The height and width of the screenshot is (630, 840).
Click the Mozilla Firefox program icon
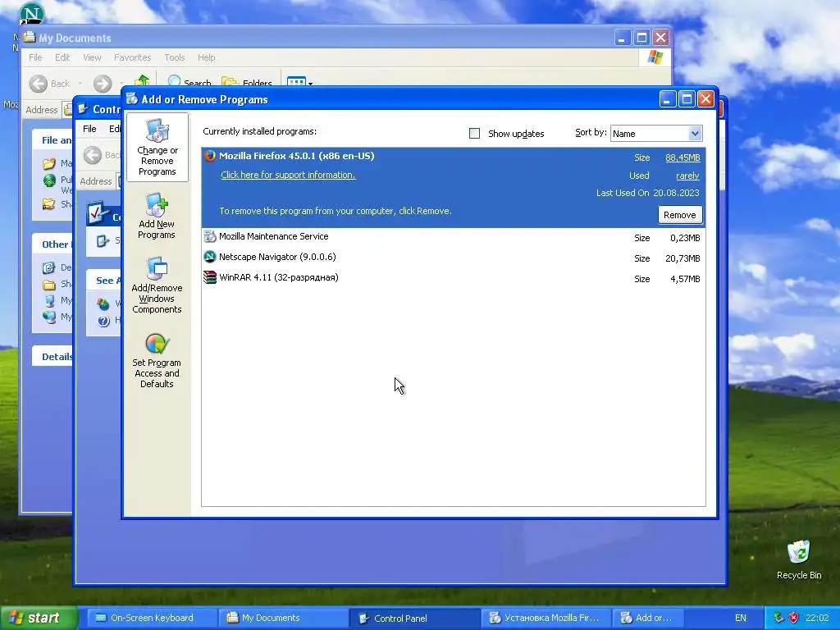point(210,156)
